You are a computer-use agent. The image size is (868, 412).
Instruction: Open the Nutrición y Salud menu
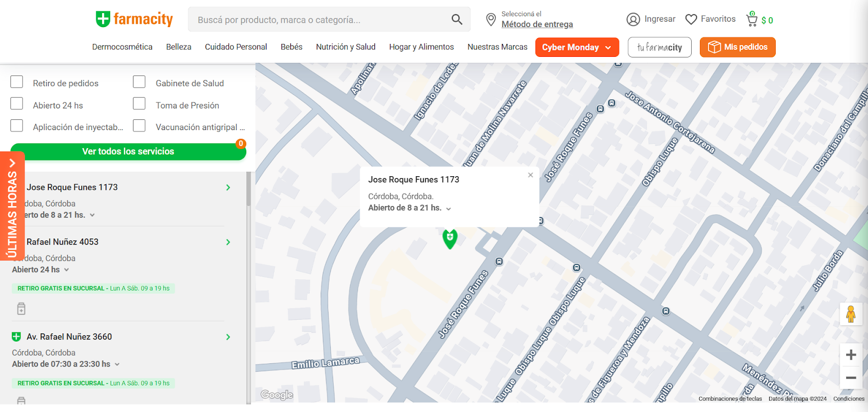click(346, 47)
